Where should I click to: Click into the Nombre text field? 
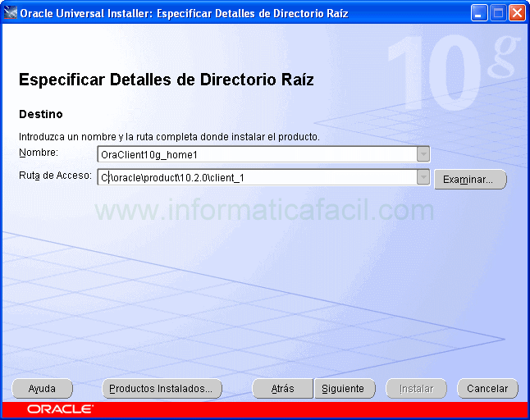[258, 154]
